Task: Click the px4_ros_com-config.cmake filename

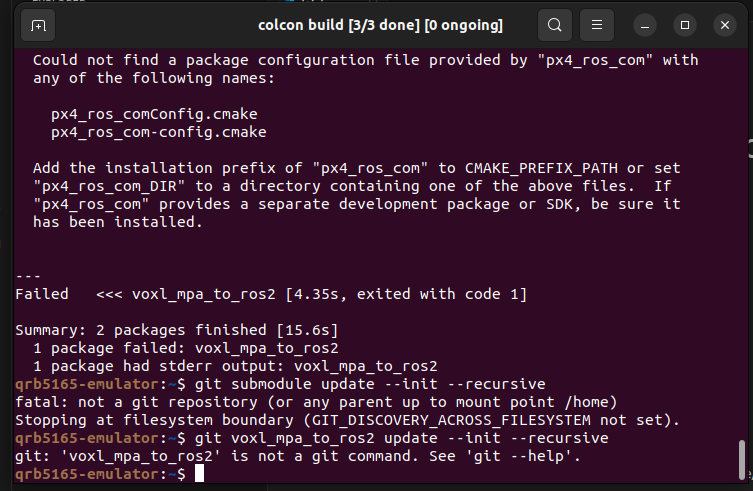Action: 158,132
